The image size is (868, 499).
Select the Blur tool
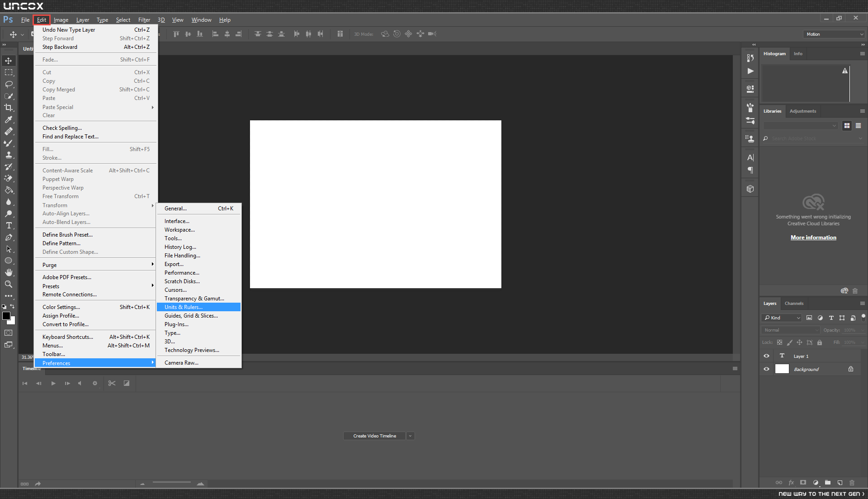pyautogui.click(x=9, y=202)
